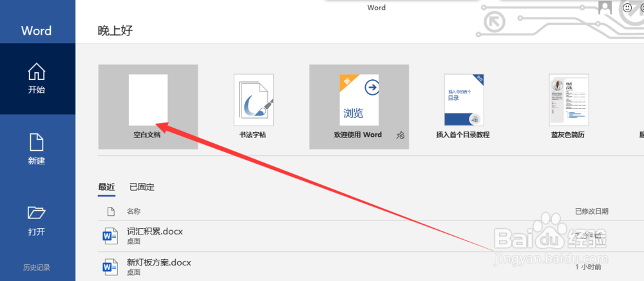The width and height of the screenshot is (644, 281).
Task: Open the user account avatar icon
Action: coord(605,7)
